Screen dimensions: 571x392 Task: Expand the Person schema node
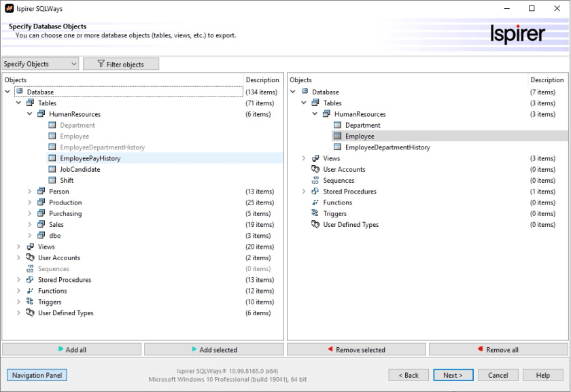coord(29,192)
